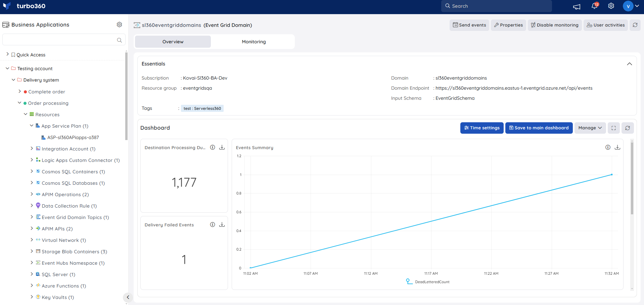Select Event Hubs Namespace group
The width and height of the screenshot is (644, 305).
coord(73,263)
